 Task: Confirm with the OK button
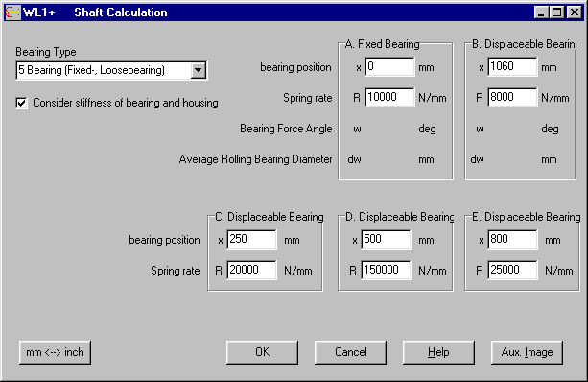(262, 352)
